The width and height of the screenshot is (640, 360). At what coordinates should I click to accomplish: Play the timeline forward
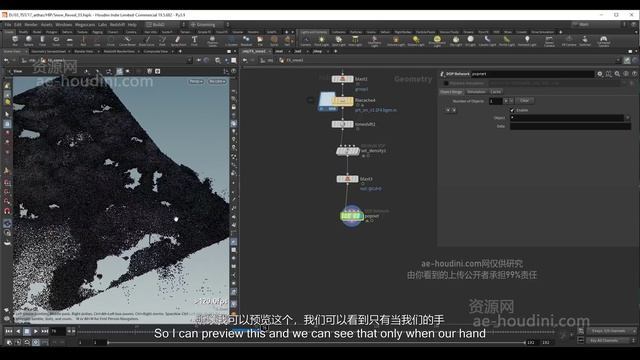[36, 331]
